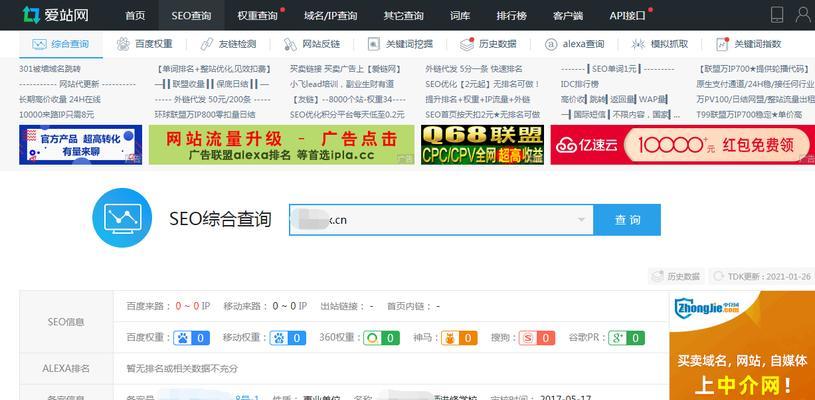Open the 原生支付通道 link
This screenshot has width=815, height=400.
(756, 84)
